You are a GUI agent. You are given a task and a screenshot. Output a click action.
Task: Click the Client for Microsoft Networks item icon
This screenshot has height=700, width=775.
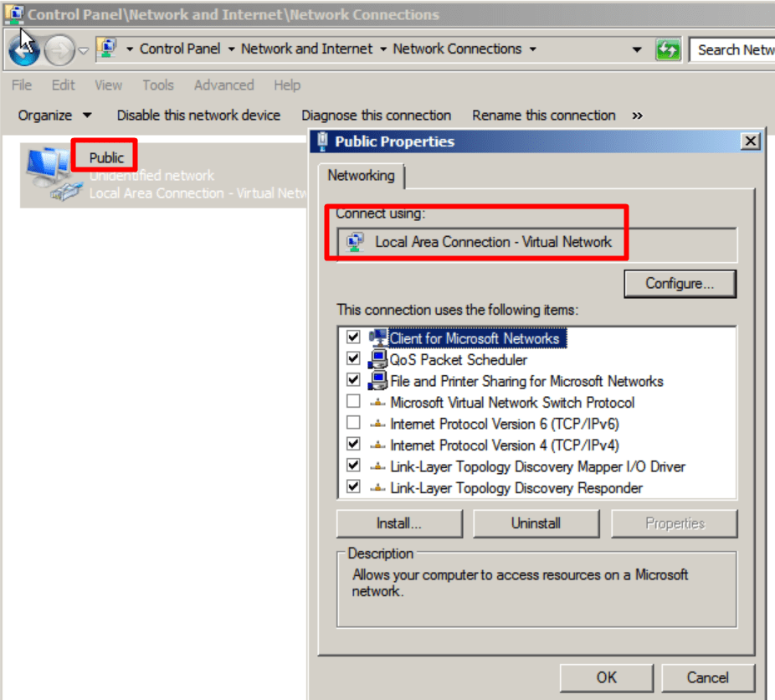pos(378,337)
